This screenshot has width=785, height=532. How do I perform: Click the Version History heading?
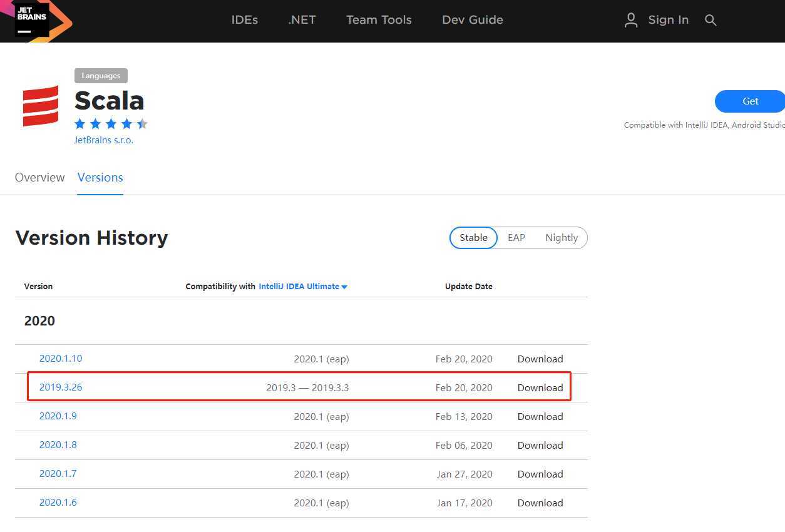pos(91,238)
